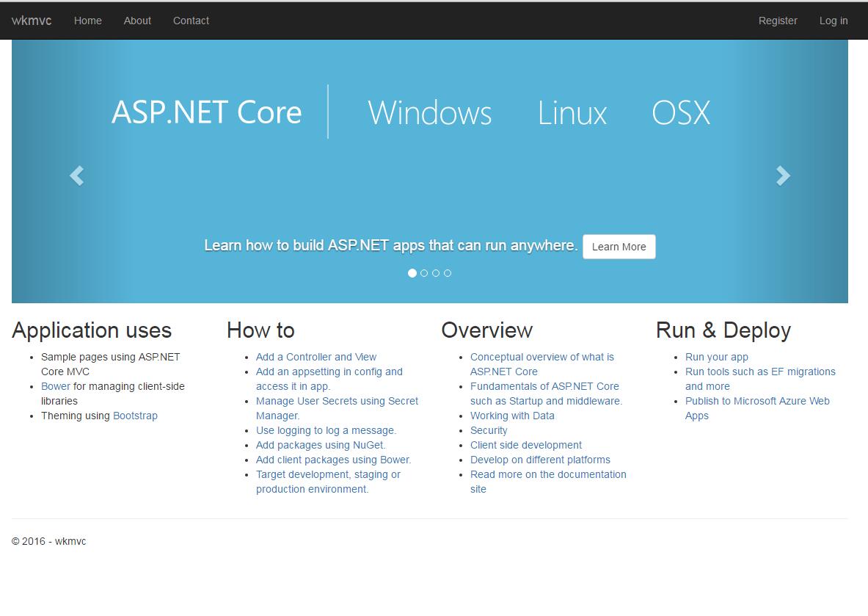Select the third carousel indicator dot

(x=436, y=273)
